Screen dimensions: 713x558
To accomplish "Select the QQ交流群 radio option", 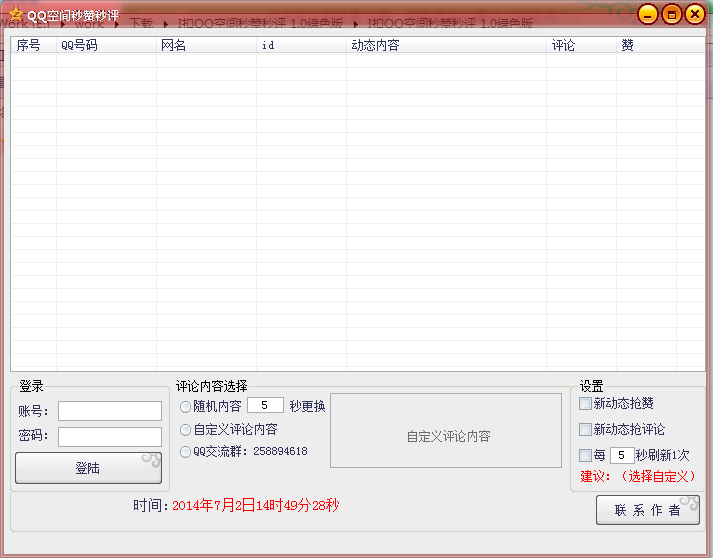I will pyautogui.click(x=185, y=452).
